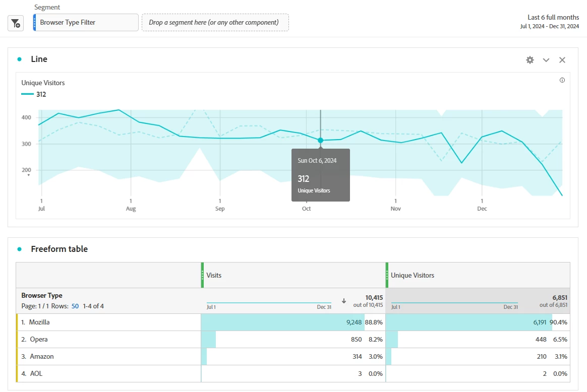587x392 pixels.
Task: Click the Unique Visitors legend line 312
Action: click(x=34, y=94)
